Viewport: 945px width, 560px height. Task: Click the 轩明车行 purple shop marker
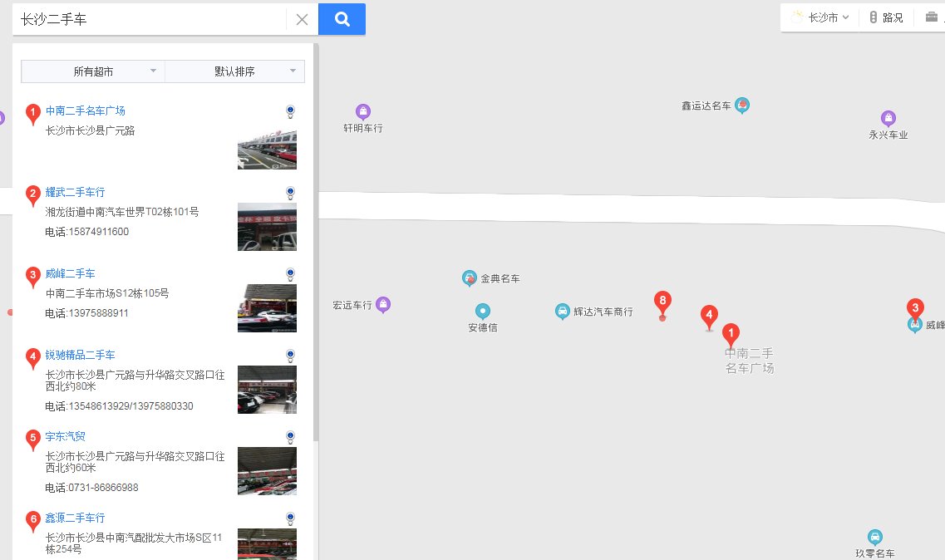[363, 111]
